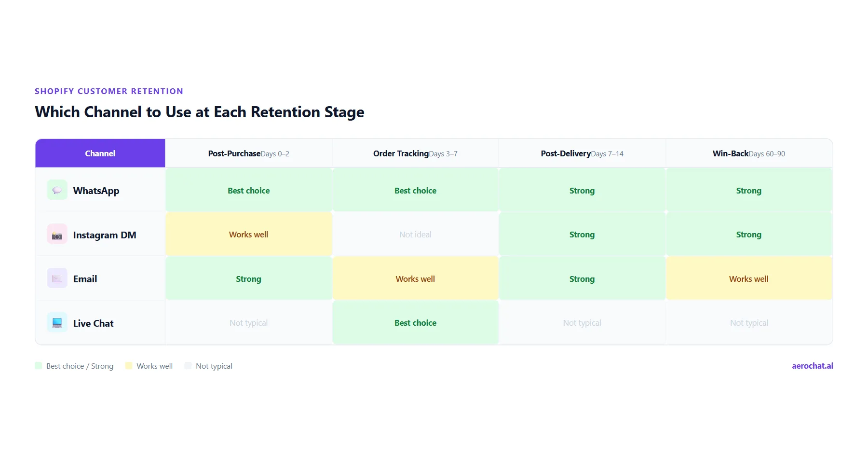Click Instagram DM Win-Back Strong cell
This screenshot has height=456, width=868.
point(749,234)
